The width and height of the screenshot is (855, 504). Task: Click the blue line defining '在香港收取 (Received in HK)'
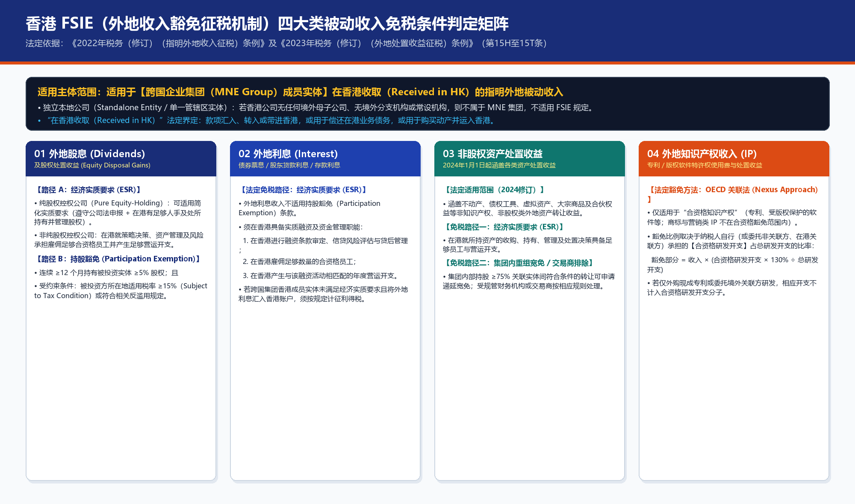pos(267,120)
